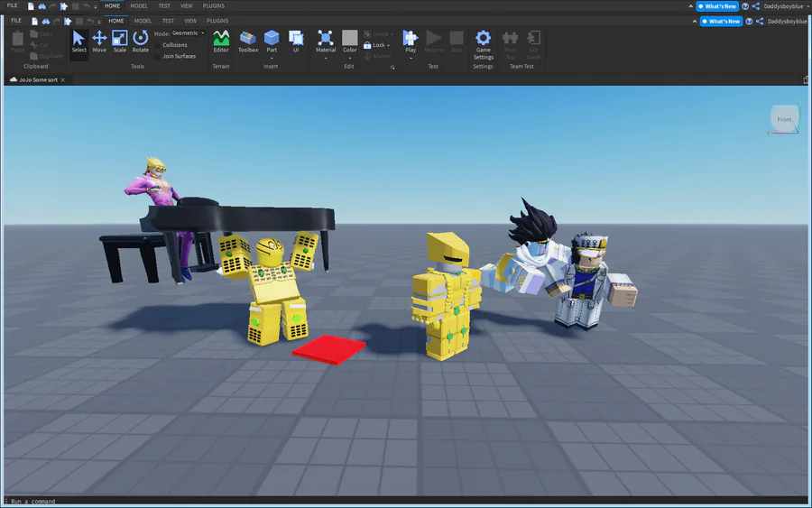Open the Edit group dialog launcher

click(x=392, y=68)
